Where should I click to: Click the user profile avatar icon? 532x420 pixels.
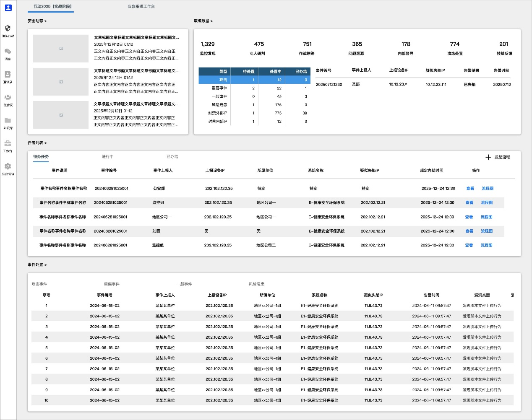[8, 8]
